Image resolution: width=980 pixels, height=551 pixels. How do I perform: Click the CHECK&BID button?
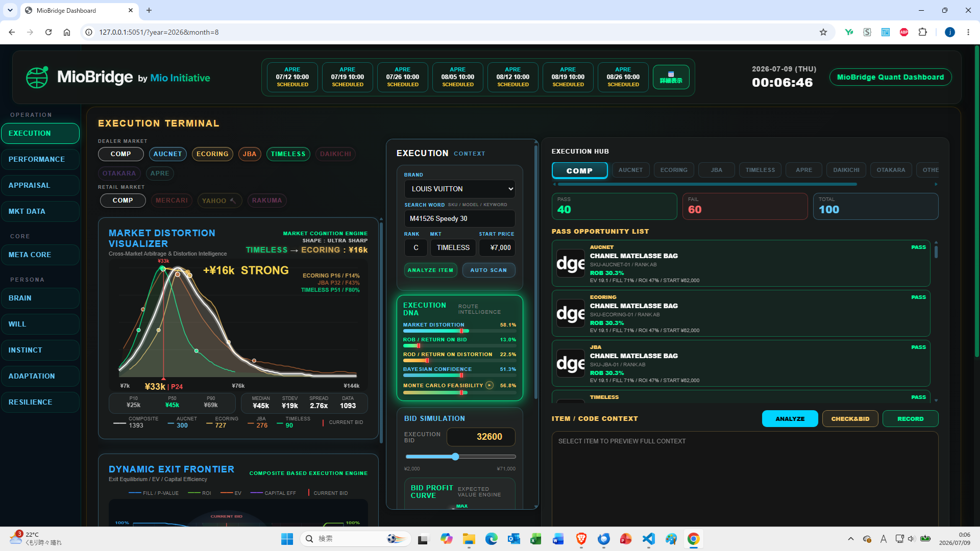[x=850, y=419]
